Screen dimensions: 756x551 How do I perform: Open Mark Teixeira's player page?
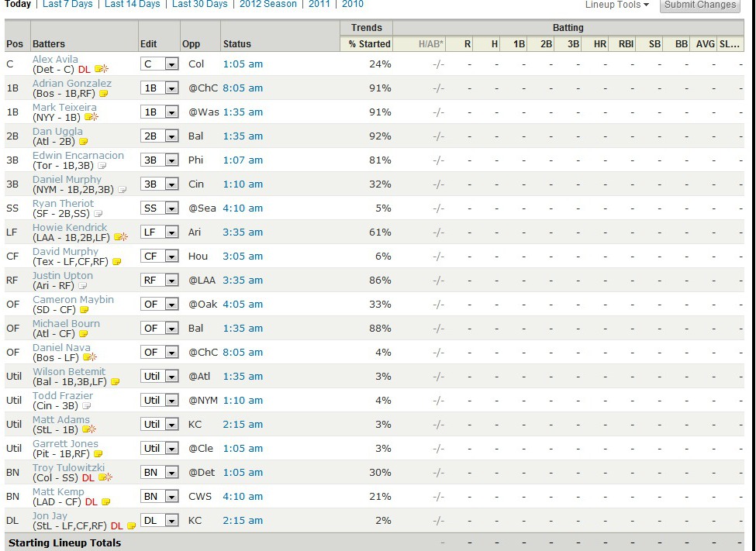tap(64, 108)
